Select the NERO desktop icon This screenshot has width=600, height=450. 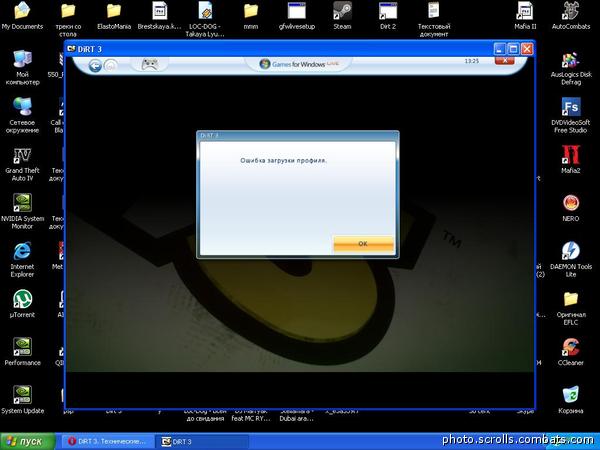(x=571, y=208)
